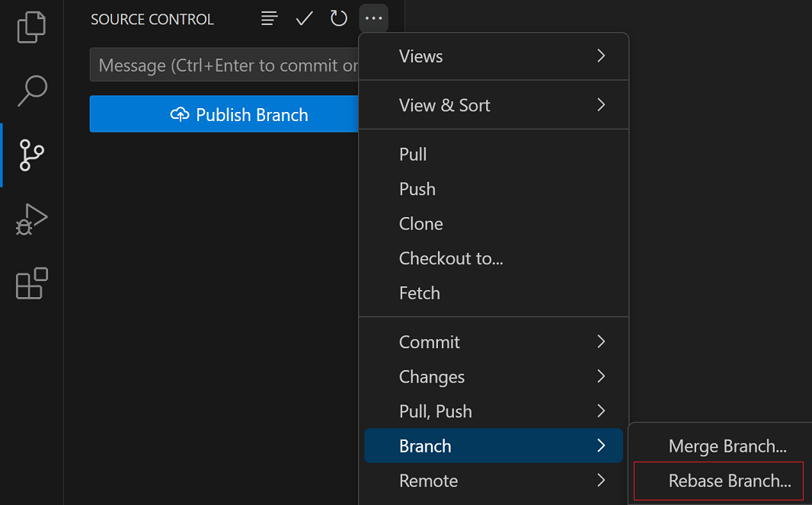This screenshot has width=812, height=505.
Task: Expand the Remote submenu
Action: click(494, 481)
